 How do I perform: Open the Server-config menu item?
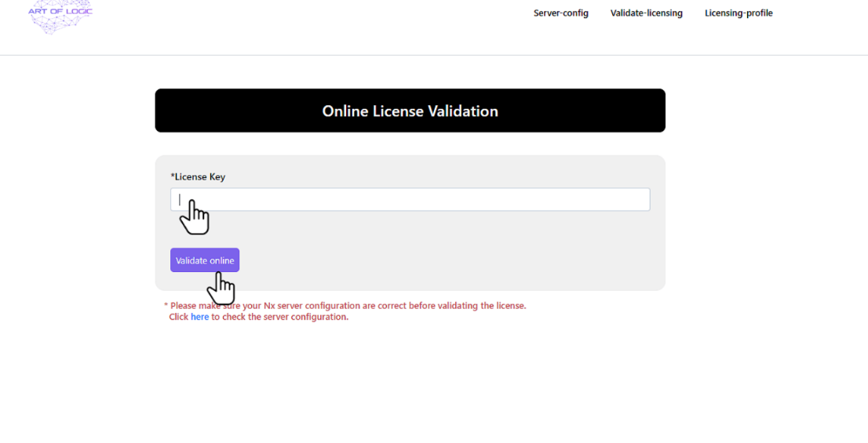[560, 13]
